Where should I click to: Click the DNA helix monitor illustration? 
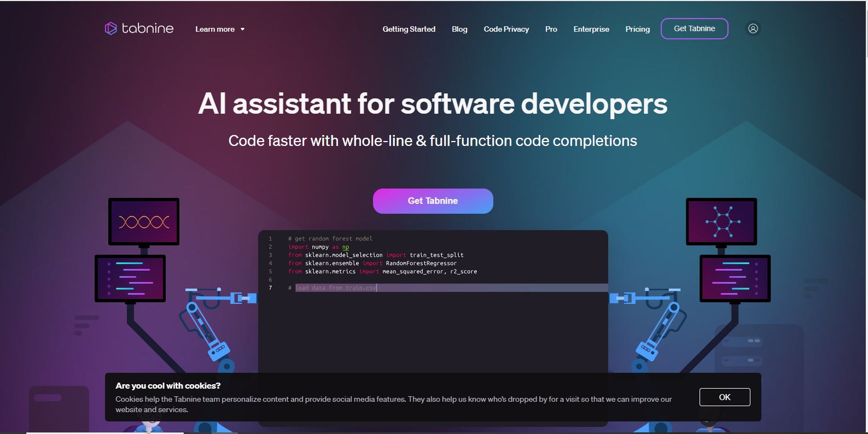point(144,221)
